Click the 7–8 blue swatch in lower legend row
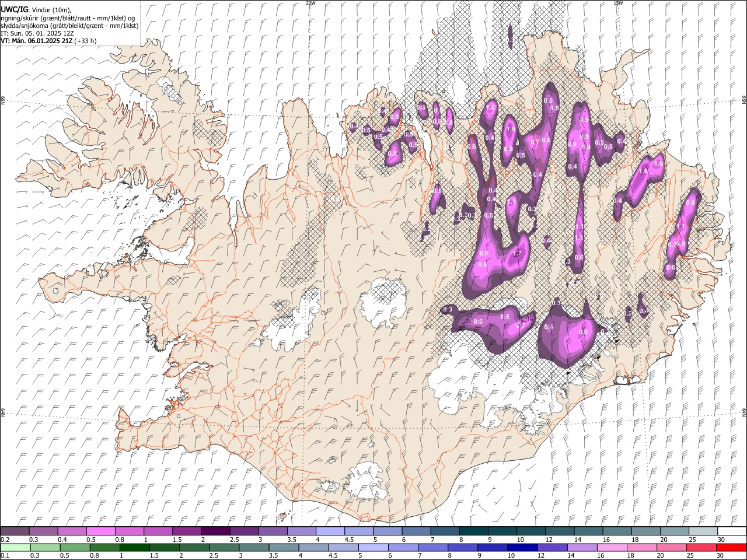Screen dimensions: 747x560 (x=432, y=548)
